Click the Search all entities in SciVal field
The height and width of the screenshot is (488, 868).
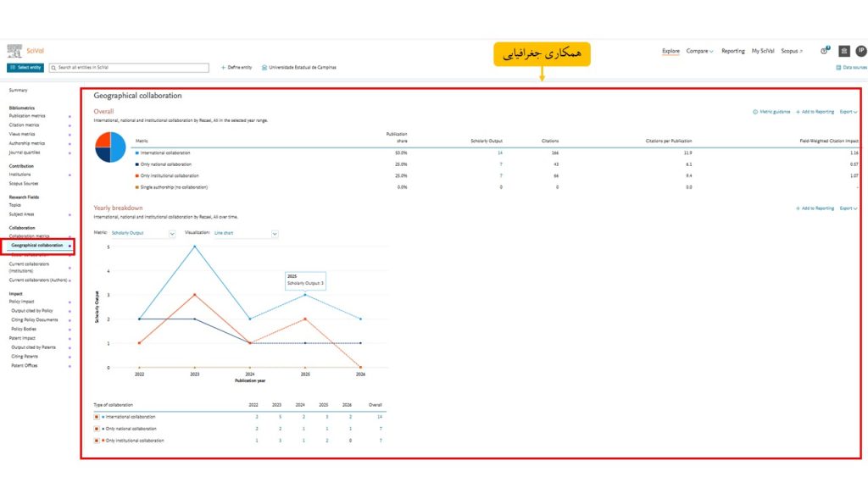[129, 68]
